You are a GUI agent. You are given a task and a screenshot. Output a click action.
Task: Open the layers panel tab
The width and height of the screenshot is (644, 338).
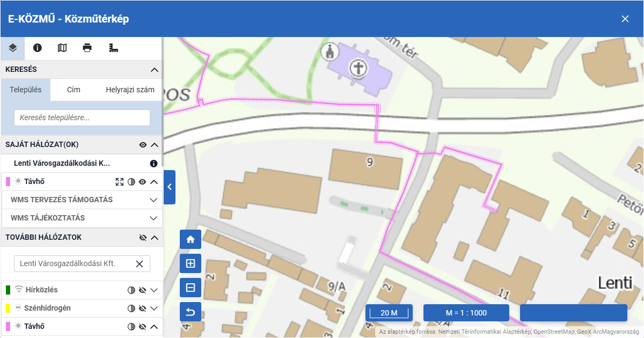[13, 48]
